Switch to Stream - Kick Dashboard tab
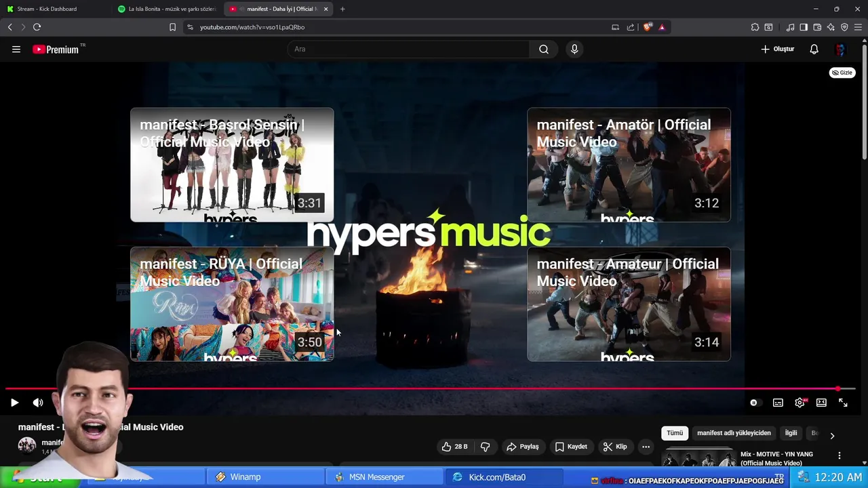868x488 pixels. point(54,9)
